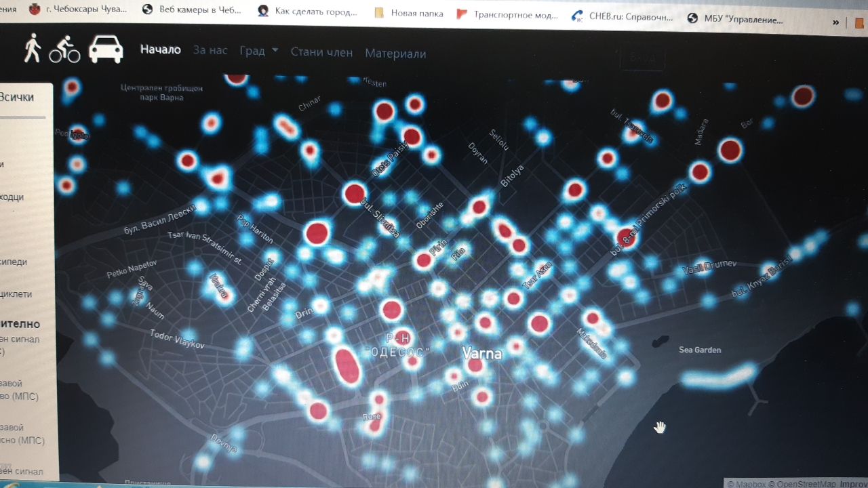Go to Стани член page
868x488 pixels.
[x=321, y=52]
